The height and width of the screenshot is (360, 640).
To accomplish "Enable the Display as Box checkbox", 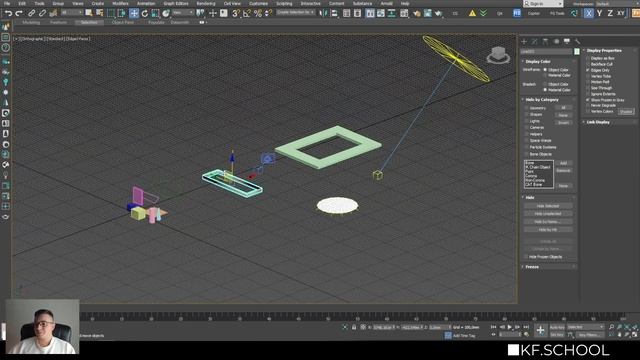I will click(x=588, y=58).
